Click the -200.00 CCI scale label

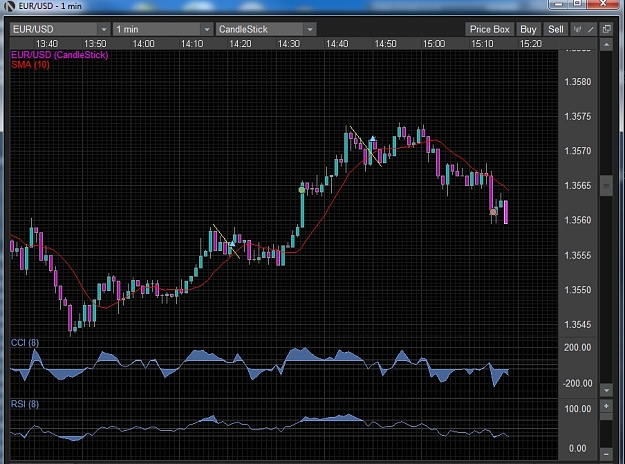pos(578,383)
